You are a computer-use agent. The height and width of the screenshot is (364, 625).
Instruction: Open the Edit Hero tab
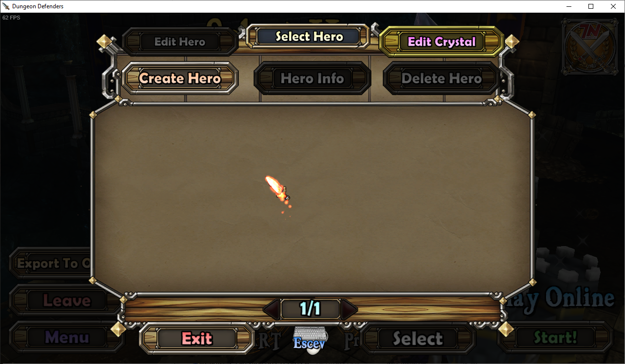pyautogui.click(x=180, y=42)
